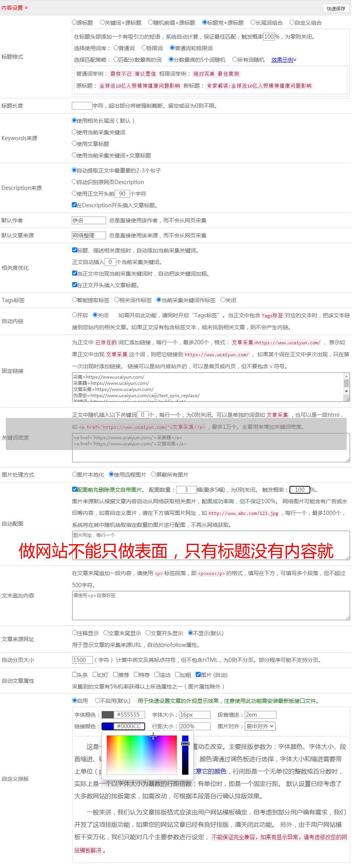
Task: Uncheck 在正文开头插入文章标题 checkbox
Action: pos(75,285)
